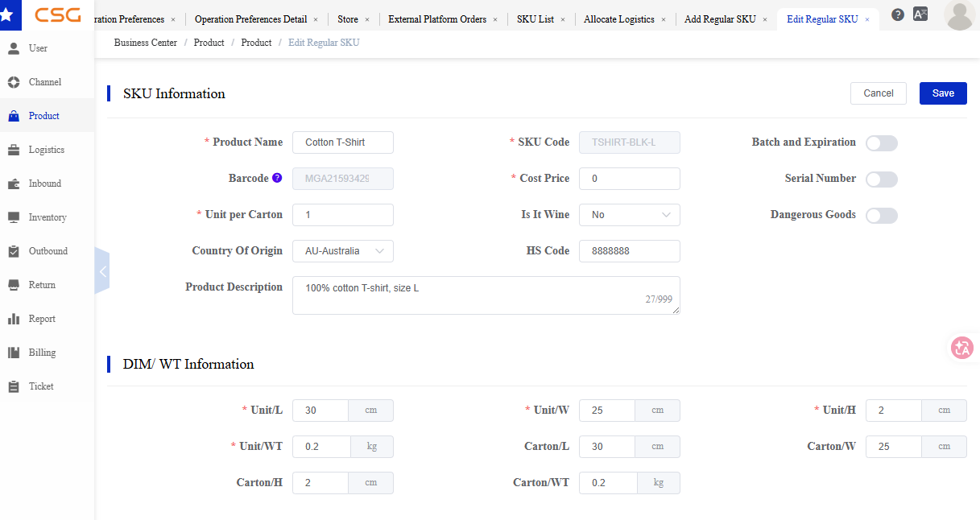Click the Unit/W input field

607,411
